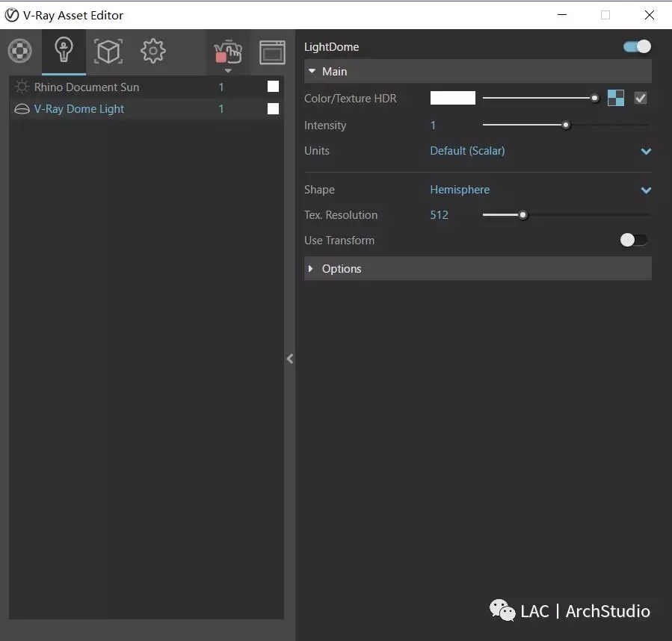
Task: Start render with teapot icon
Action: 228,52
